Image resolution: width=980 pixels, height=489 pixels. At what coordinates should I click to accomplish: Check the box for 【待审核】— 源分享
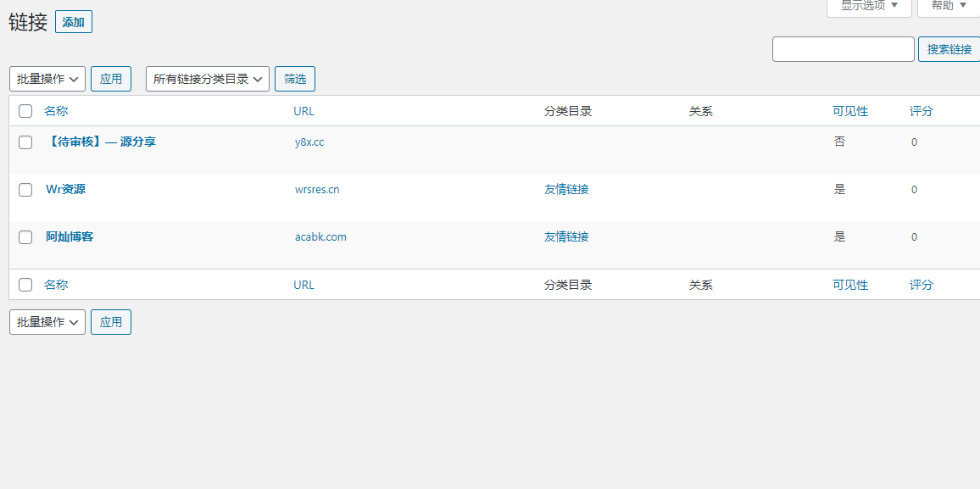click(x=25, y=142)
